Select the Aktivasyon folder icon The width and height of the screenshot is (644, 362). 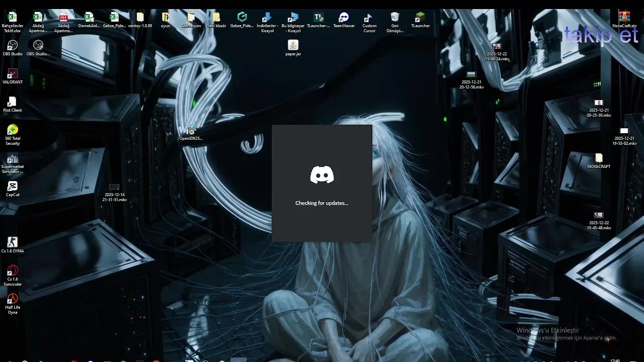click(191, 18)
